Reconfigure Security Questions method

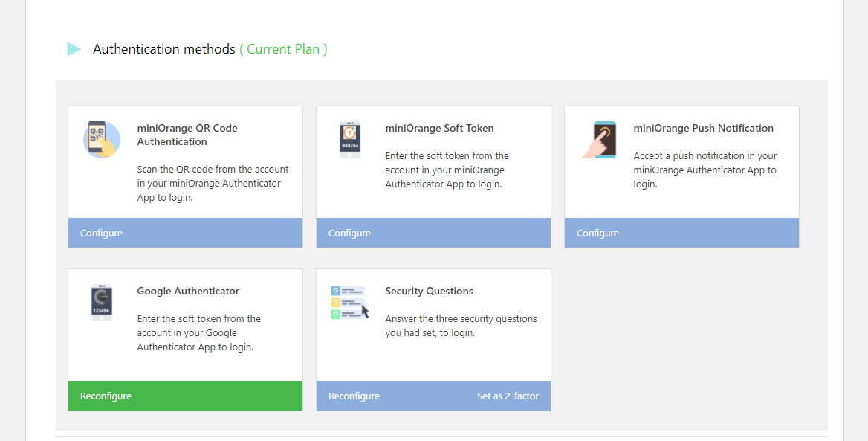tap(354, 396)
